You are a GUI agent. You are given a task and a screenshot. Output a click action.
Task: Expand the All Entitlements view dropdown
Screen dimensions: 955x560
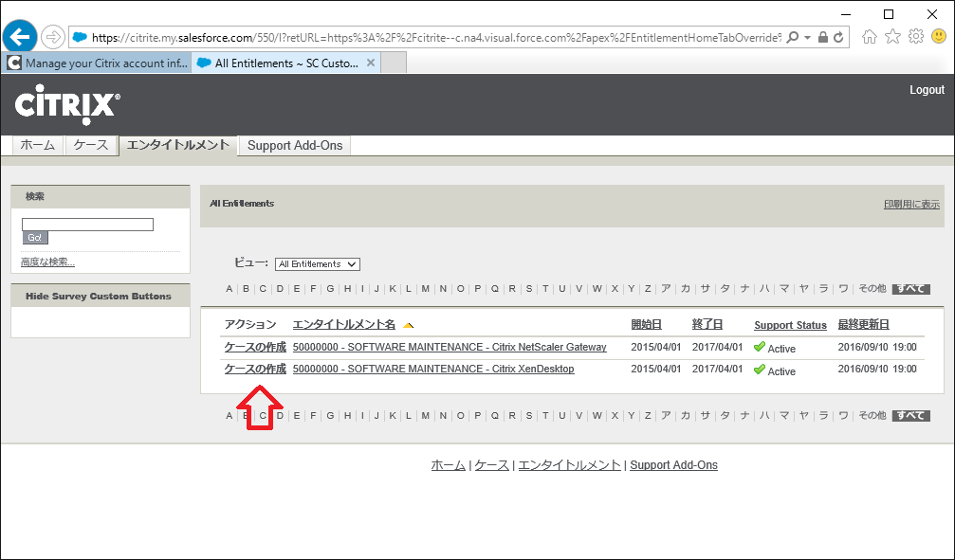pyautogui.click(x=318, y=264)
